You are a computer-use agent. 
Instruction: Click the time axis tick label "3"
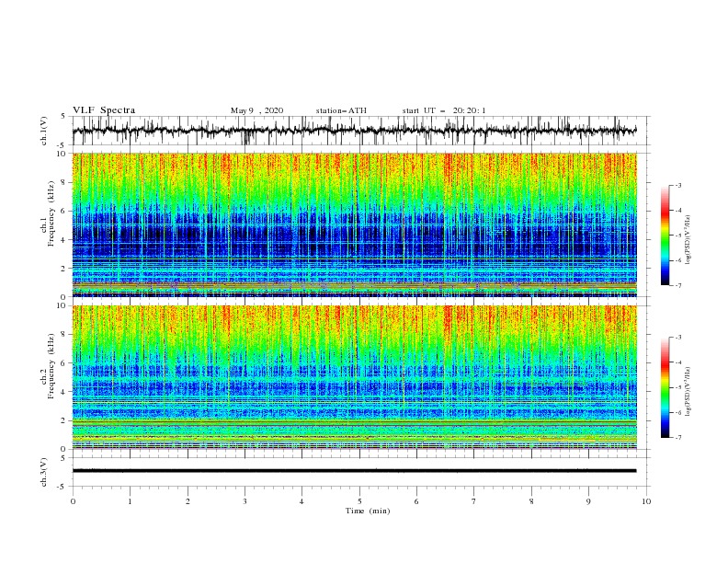[245, 501]
